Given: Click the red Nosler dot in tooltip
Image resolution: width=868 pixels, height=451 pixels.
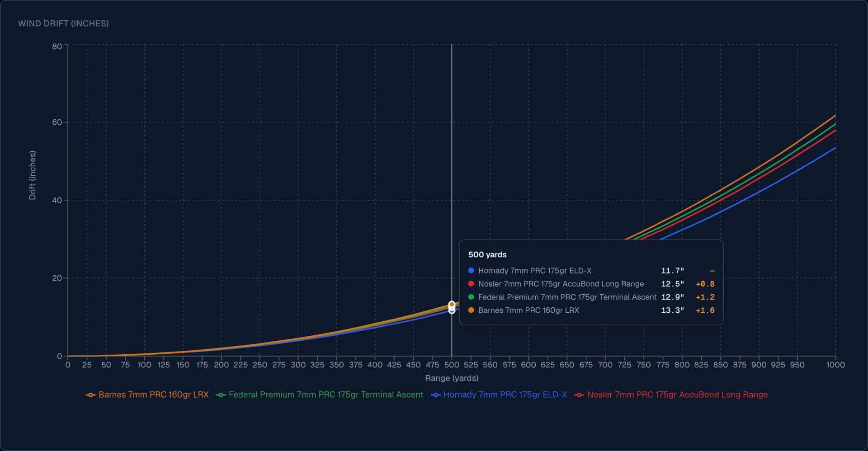Looking at the screenshot, I should [x=471, y=284].
